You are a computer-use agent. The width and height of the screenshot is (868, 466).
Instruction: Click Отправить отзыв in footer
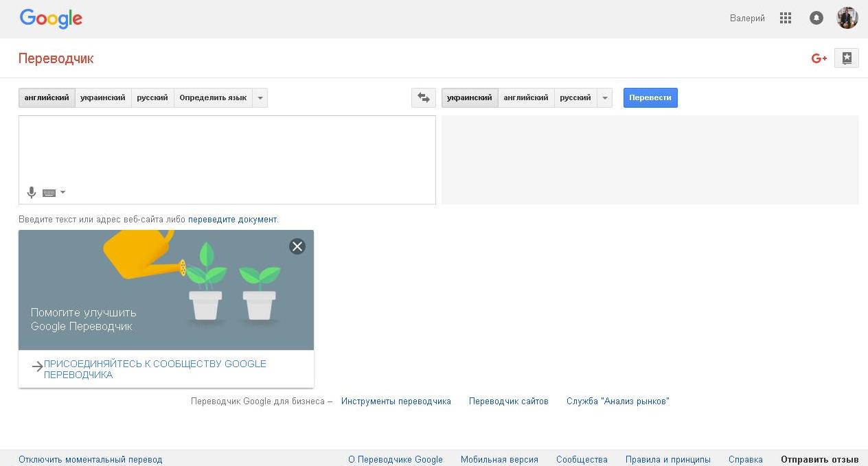pyautogui.click(x=820, y=460)
